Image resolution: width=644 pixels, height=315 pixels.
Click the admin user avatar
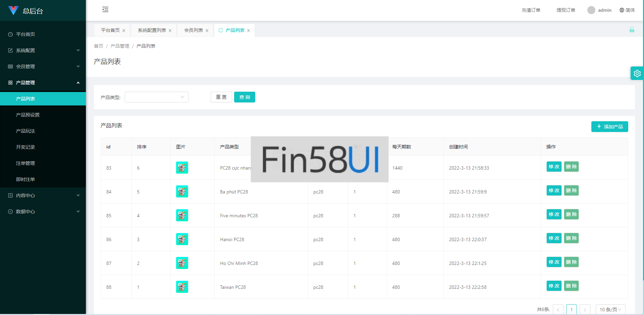(591, 10)
